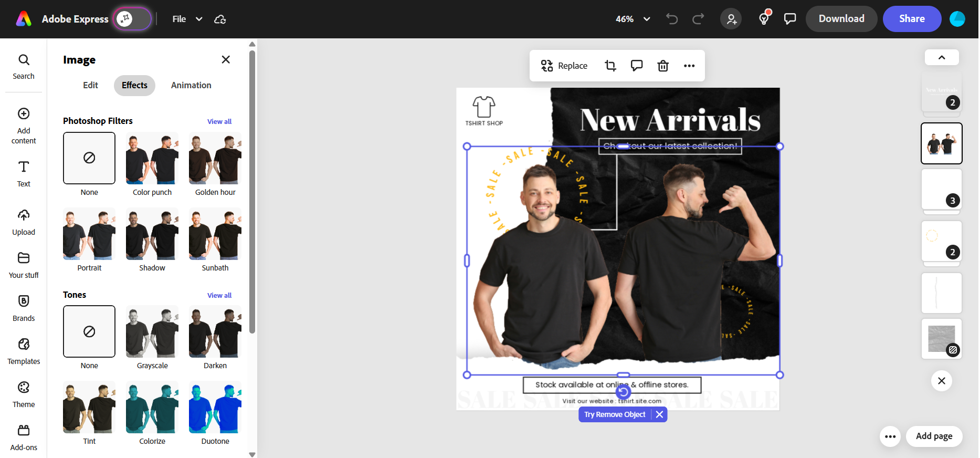Toggle the switch next to Adobe Express
The image size is (980, 458).
[x=133, y=19]
